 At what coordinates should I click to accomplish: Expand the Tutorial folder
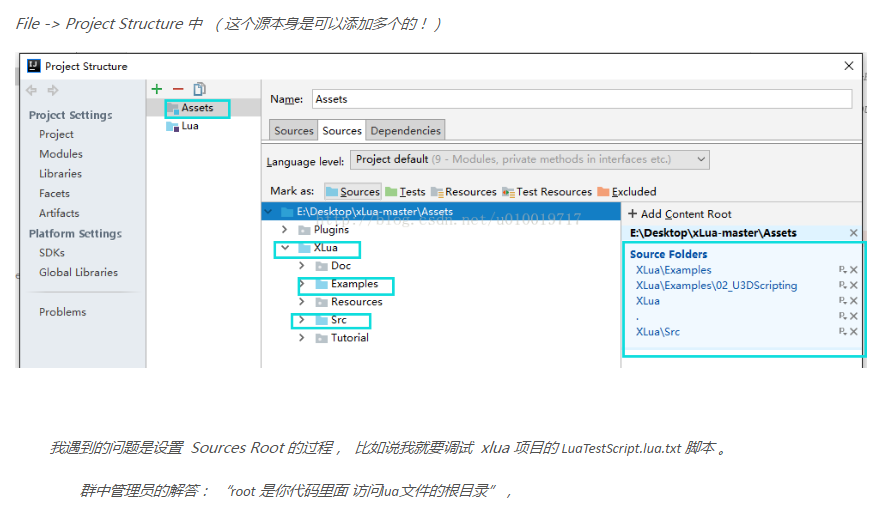pyautogui.click(x=302, y=338)
